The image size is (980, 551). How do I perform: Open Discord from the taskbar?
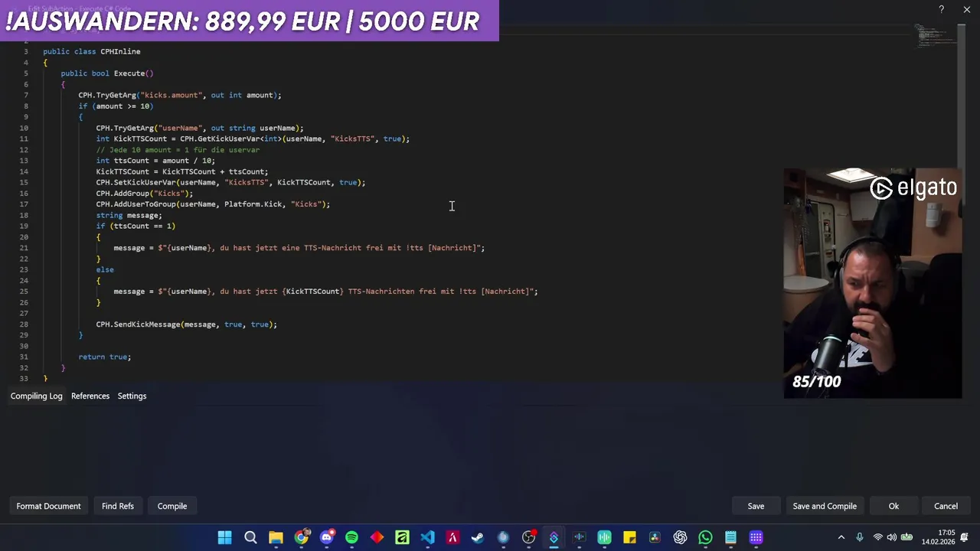(326, 537)
